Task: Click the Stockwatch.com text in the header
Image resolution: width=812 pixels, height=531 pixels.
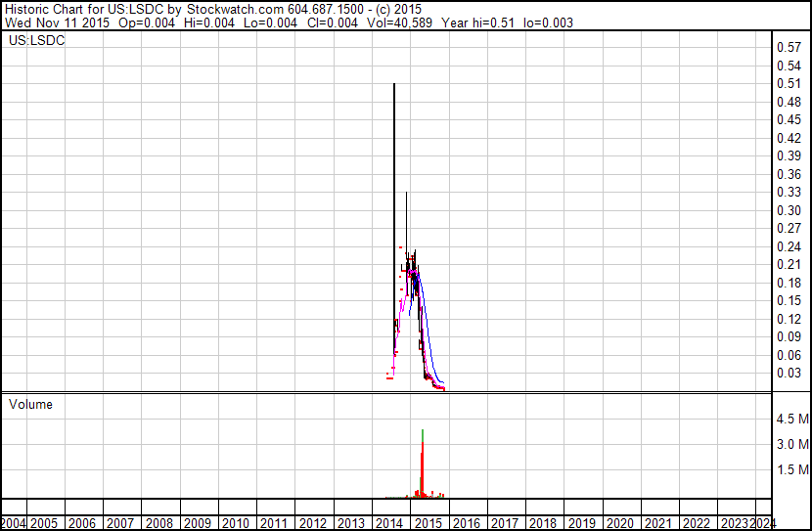Action: tap(235, 10)
